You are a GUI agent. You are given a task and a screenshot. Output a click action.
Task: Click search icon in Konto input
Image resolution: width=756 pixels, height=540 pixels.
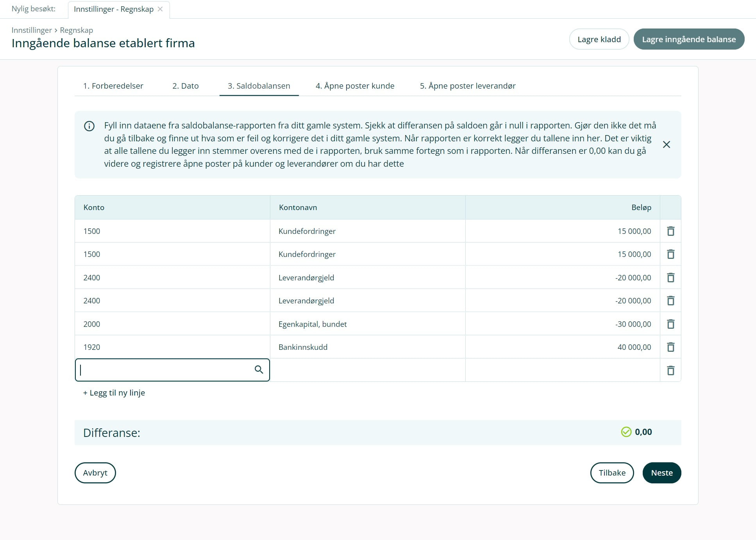point(259,369)
